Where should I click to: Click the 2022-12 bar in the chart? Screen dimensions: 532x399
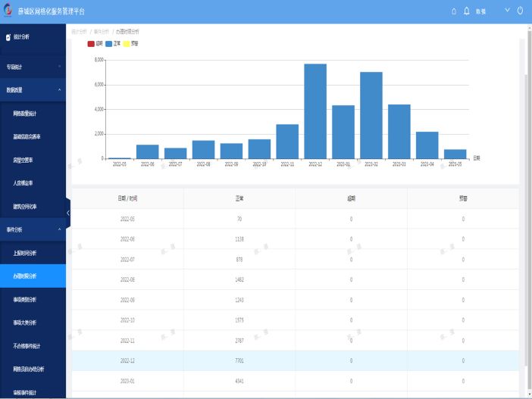315,111
